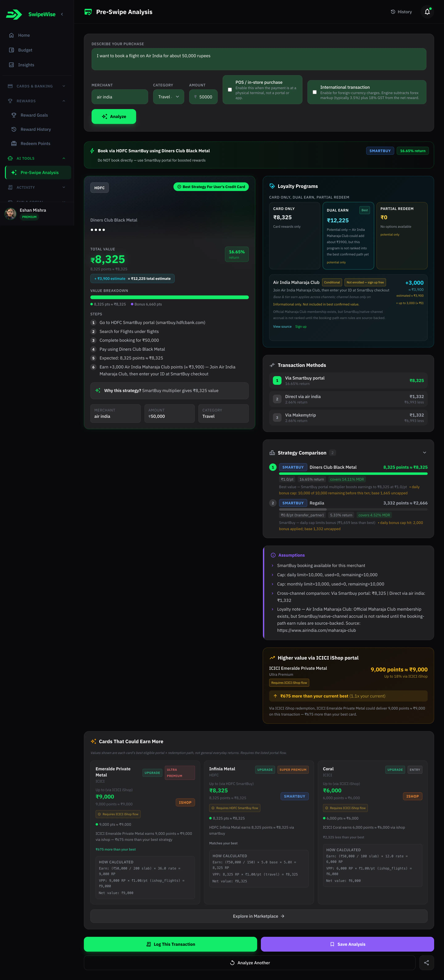Expand the Cards & Banking sidebar section

37,86
